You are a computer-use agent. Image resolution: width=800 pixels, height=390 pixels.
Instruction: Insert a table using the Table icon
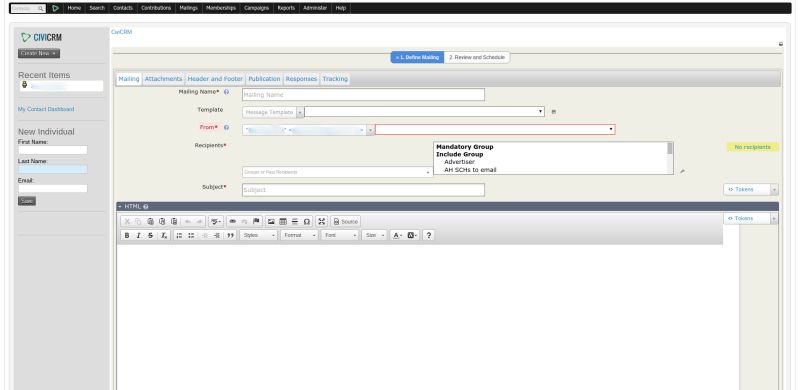tap(283, 222)
